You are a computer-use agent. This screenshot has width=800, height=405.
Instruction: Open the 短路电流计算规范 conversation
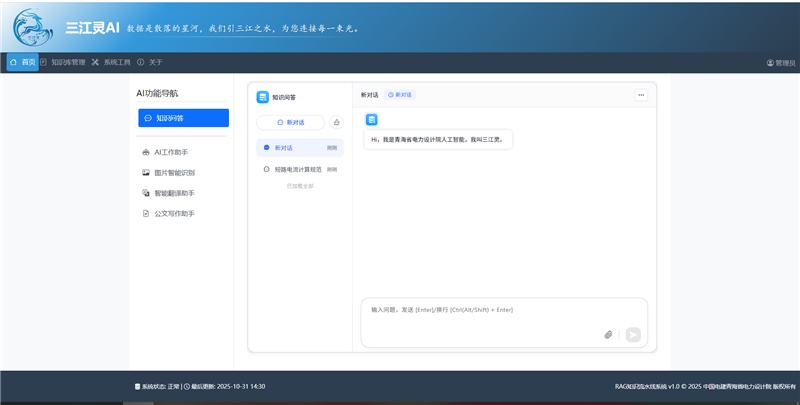298,169
